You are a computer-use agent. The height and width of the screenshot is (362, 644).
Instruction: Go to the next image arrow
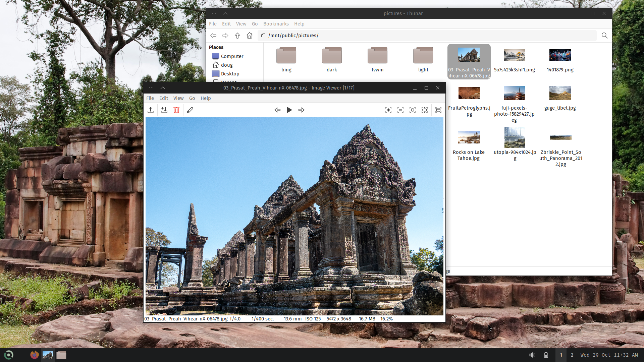[302, 110]
